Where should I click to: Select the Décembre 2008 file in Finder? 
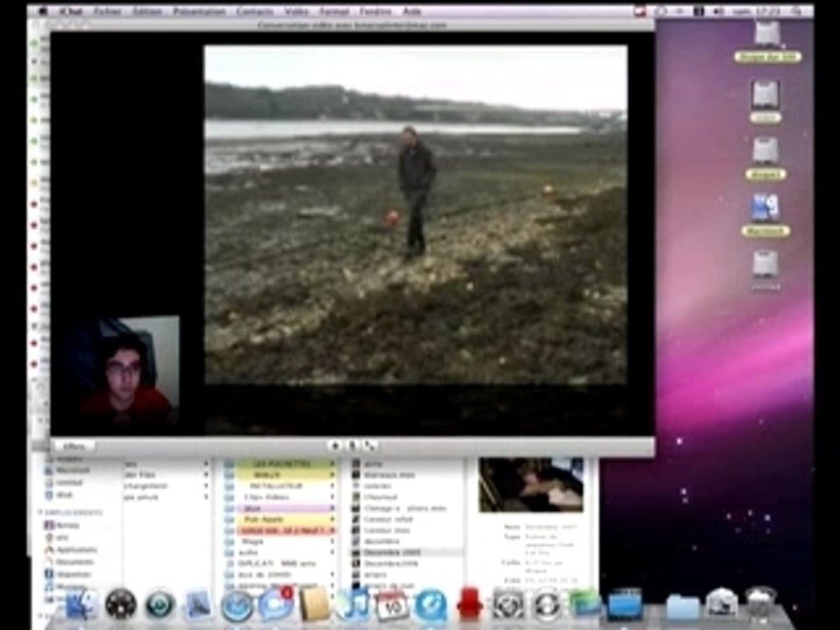[x=407, y=563]
